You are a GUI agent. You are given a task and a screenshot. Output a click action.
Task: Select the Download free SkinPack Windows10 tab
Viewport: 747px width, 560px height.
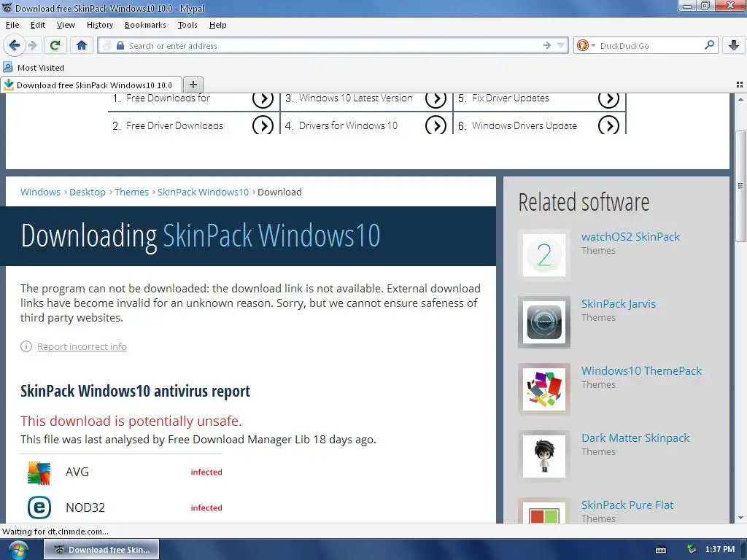click(91, 85)
